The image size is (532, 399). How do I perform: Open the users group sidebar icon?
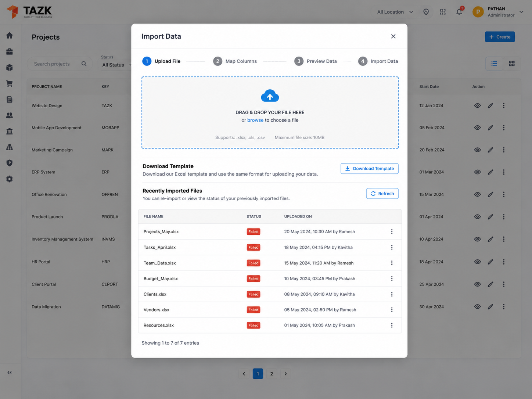pos(10,115)
